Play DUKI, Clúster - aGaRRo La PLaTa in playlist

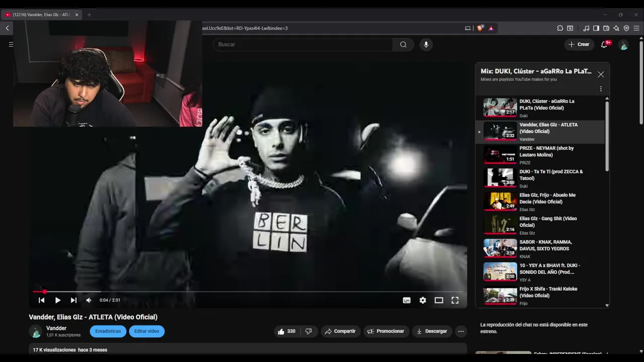click(540, 108)
